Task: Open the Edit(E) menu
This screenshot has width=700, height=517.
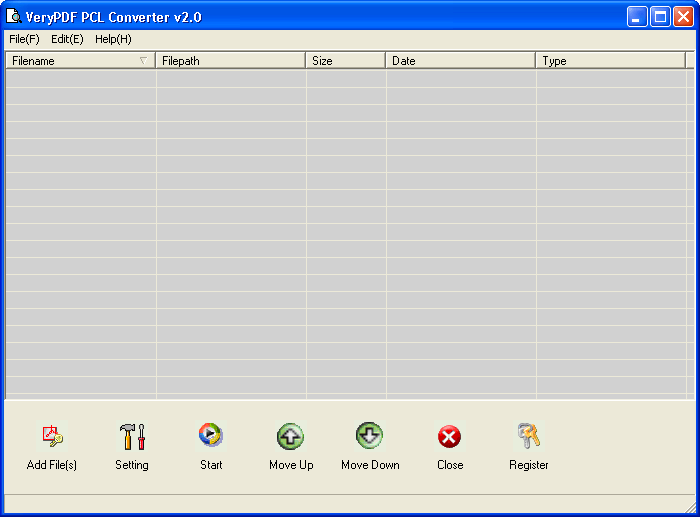Action: click(67, 39)
